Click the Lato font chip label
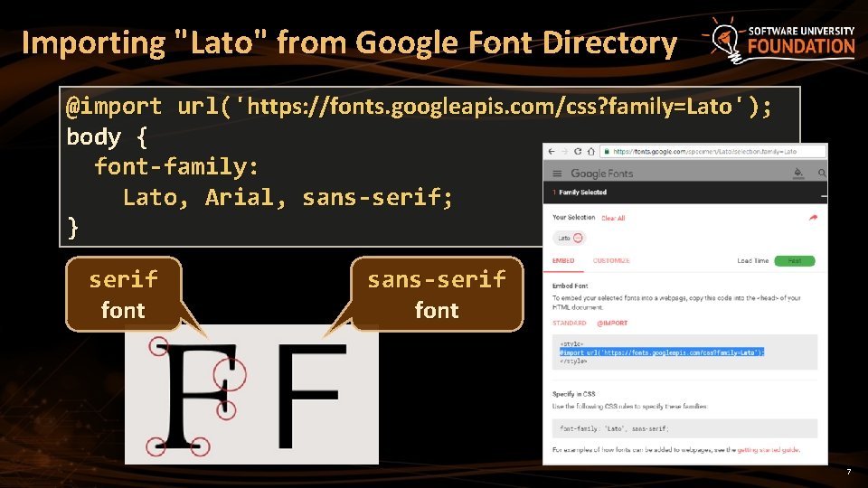 tap(564, 239)
